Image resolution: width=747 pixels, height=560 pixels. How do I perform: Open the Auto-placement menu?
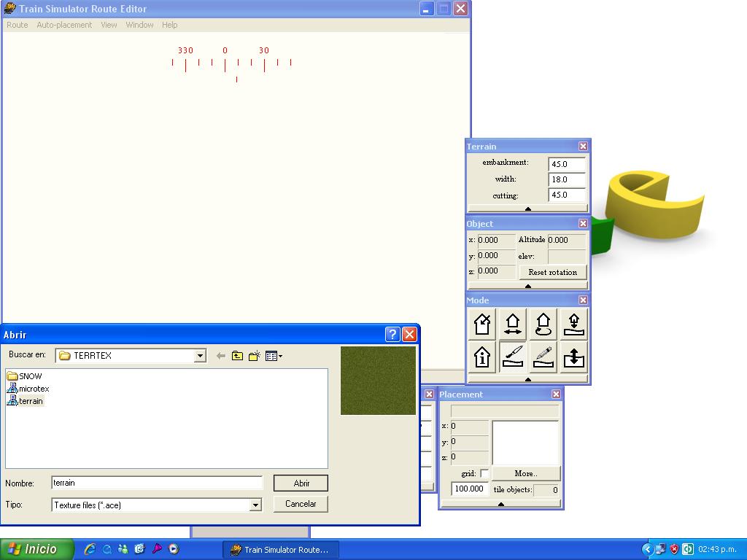(x=64, y=24)
